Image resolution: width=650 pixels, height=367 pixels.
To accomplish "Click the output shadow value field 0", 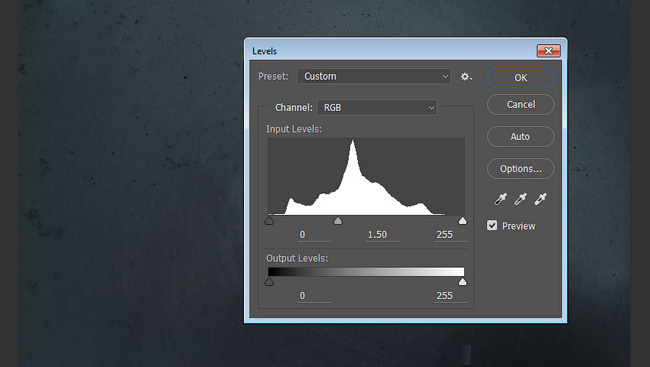I will 314,296.
